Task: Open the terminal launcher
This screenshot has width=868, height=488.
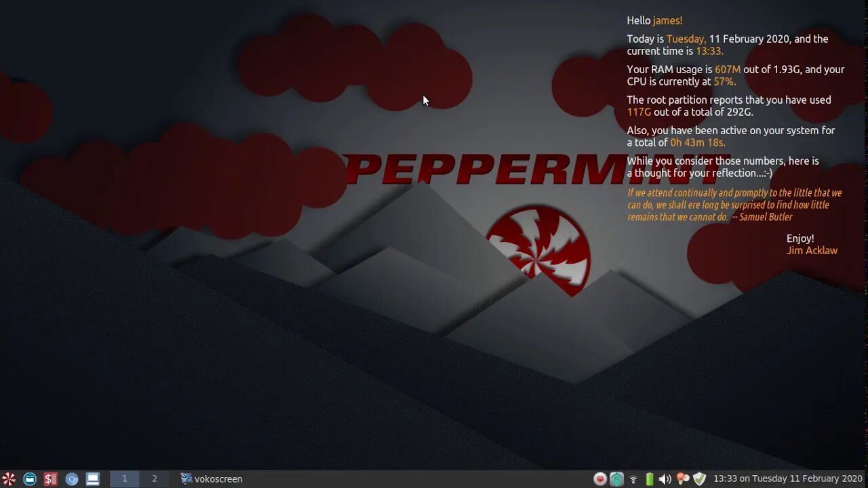Action: coord(51,479)
